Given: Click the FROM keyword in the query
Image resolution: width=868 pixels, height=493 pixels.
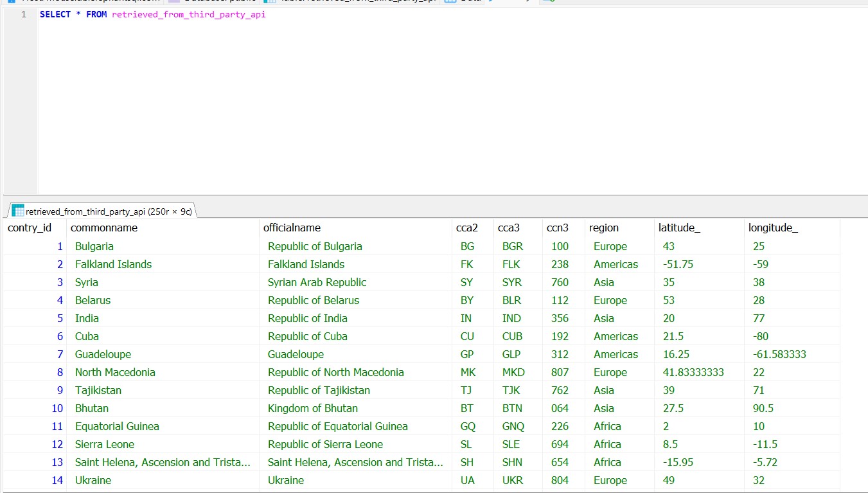Looking at the screenshot, I should (x=96, y=14).
